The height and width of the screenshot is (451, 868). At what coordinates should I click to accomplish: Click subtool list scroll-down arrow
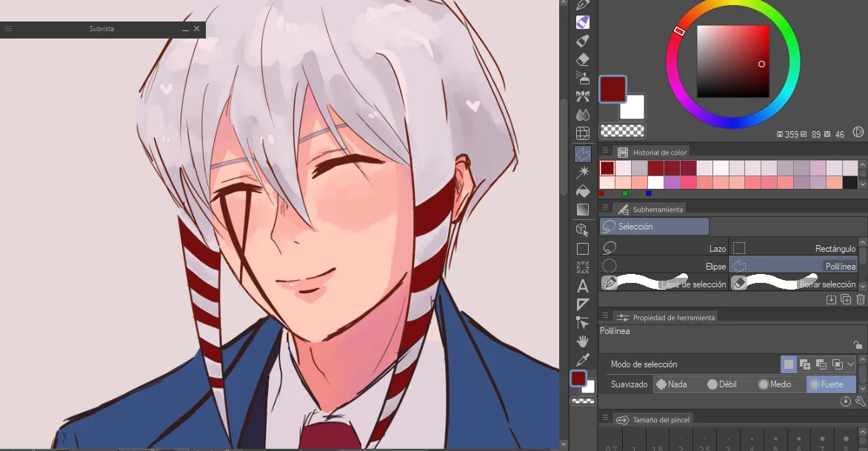(863, 287)
